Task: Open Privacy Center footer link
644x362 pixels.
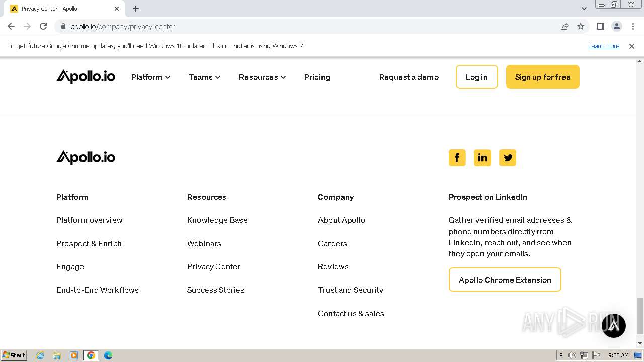Action: coord(214,267)
